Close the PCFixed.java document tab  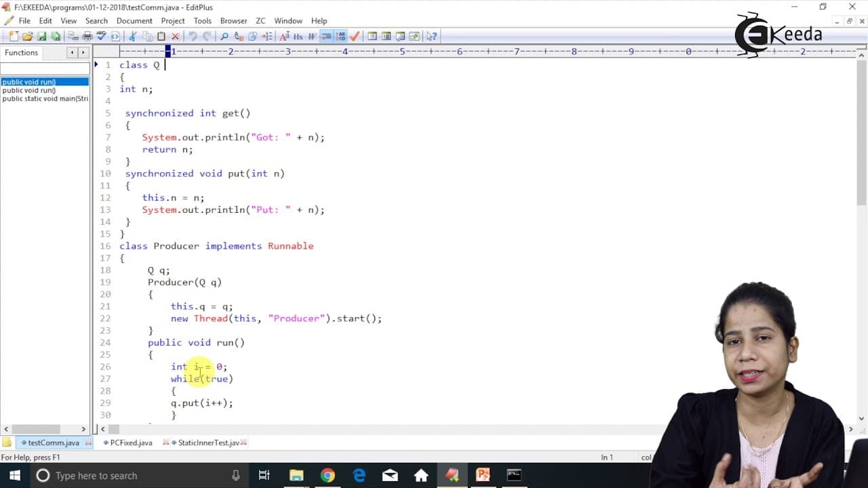(x=166, y=443)
